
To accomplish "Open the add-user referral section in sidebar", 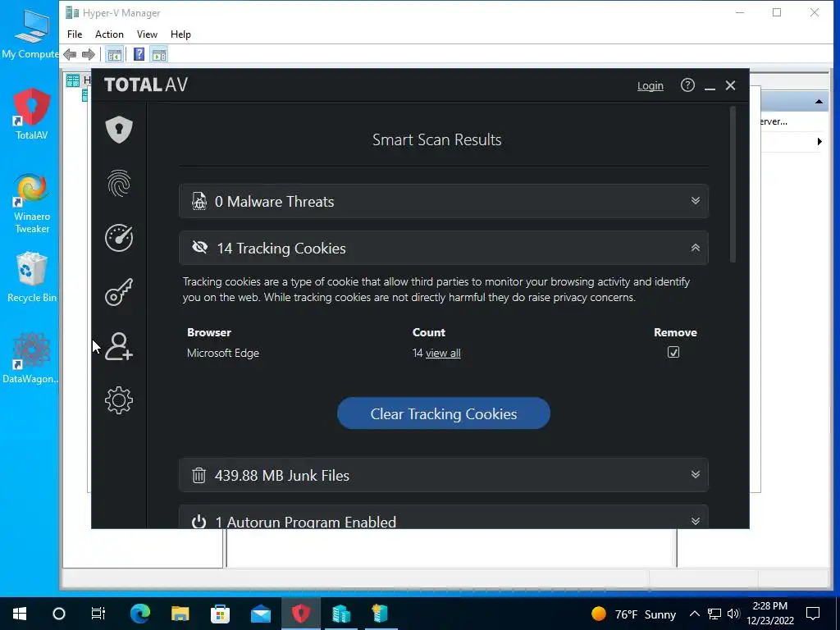I will [x=119, y=346].
